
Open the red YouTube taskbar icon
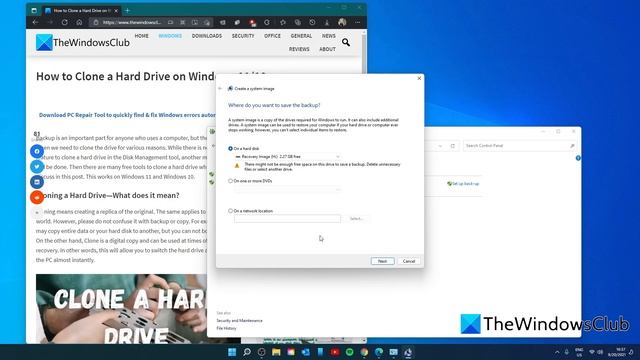(335, 352)
